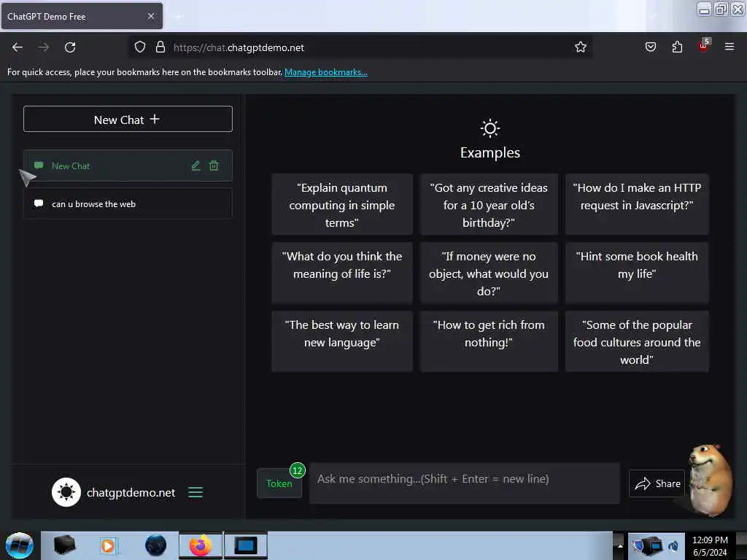Click the black box taskbar icon
The image size is (747, 560).
(64, 545)
